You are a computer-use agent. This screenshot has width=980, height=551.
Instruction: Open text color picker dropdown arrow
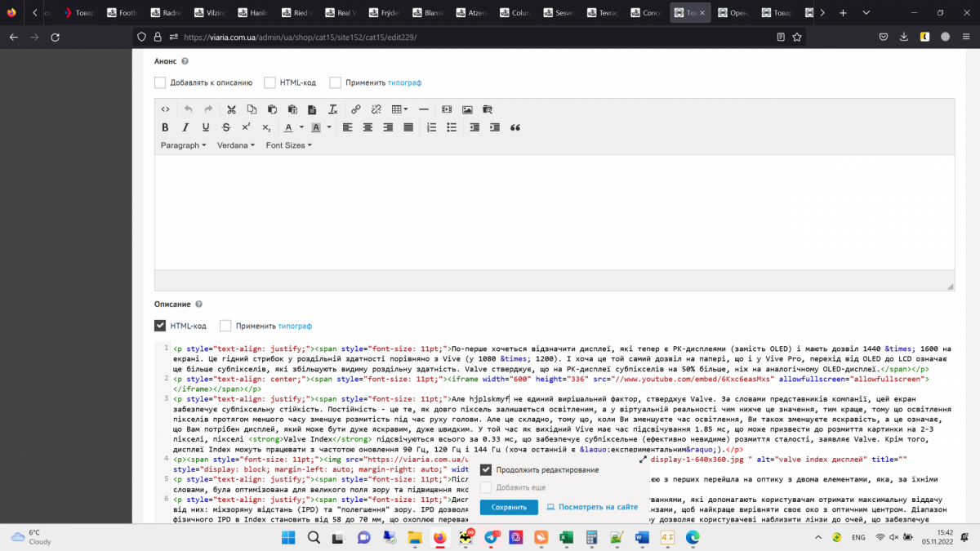(301, 127)
